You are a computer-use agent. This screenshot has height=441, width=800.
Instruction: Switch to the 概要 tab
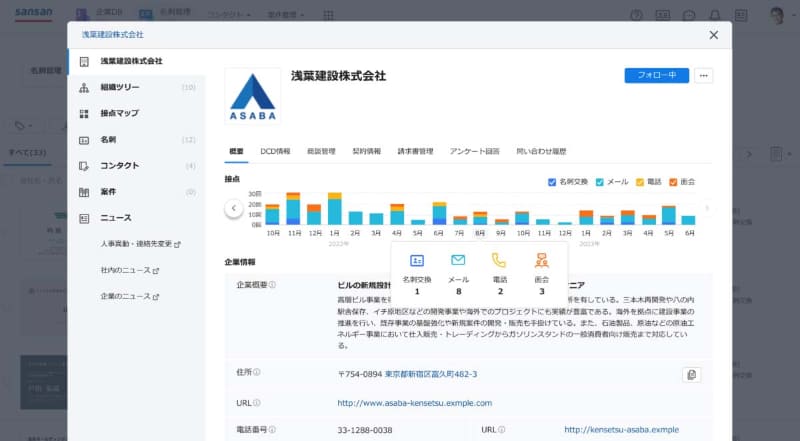pyautogui.click(x=236, y=152)
